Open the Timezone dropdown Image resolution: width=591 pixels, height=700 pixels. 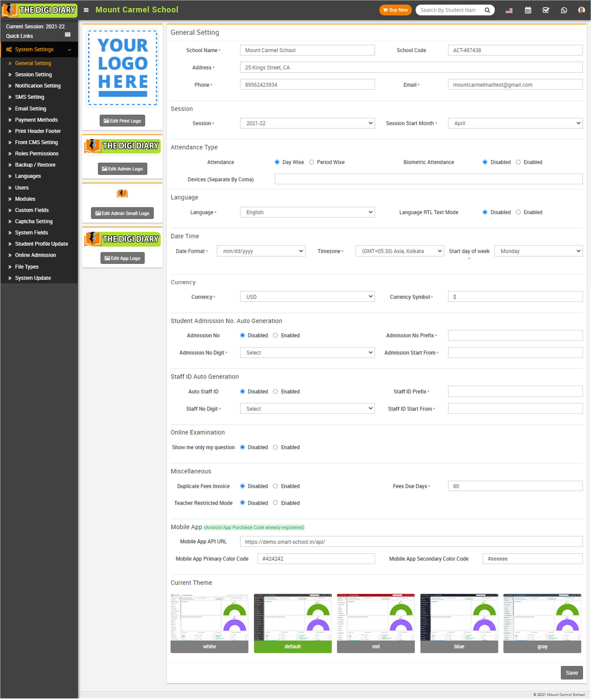(399, 251)
